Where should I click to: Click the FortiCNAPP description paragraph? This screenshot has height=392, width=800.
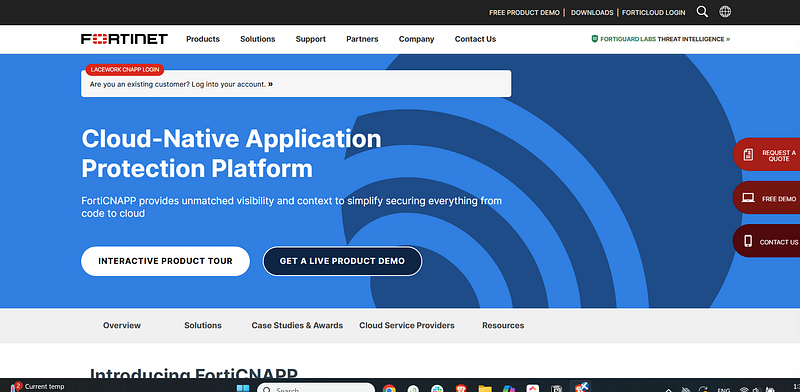291,207
